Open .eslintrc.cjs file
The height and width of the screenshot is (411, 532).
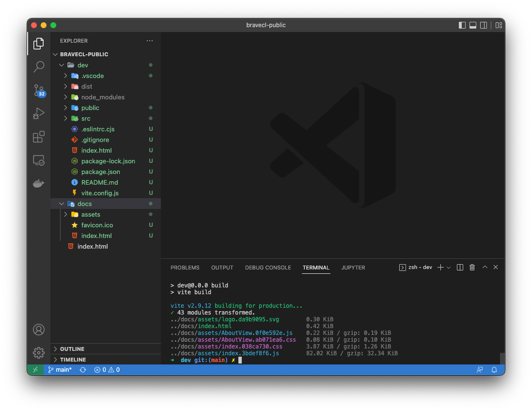coord(106,129)
